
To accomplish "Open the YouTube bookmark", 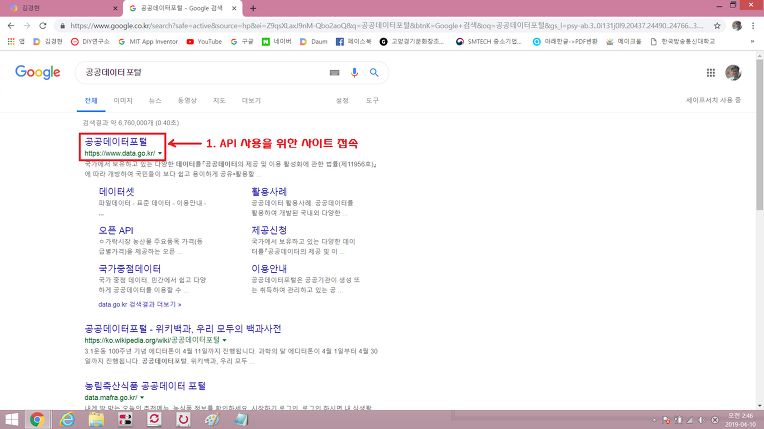I will (204, 42).
